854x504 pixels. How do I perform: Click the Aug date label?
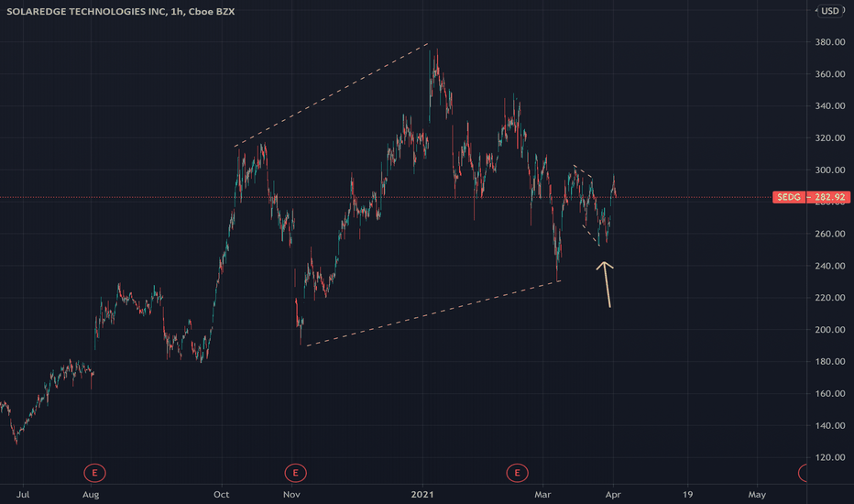tap(91, 495)
